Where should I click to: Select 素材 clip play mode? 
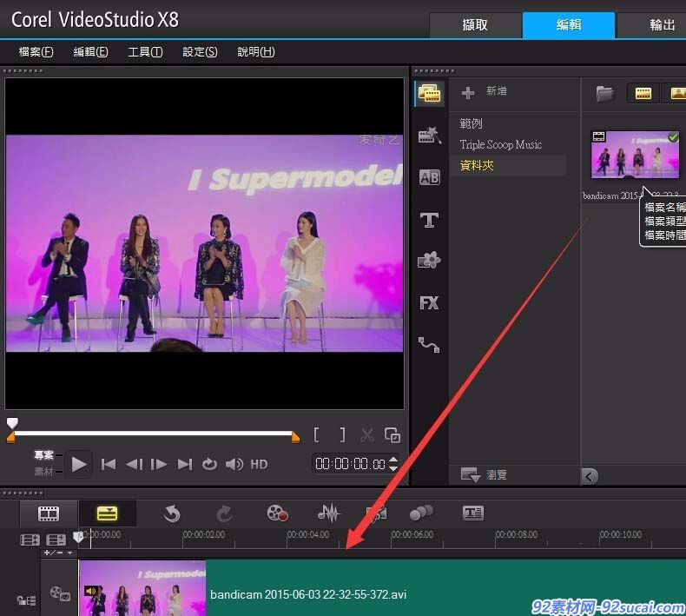43,472
